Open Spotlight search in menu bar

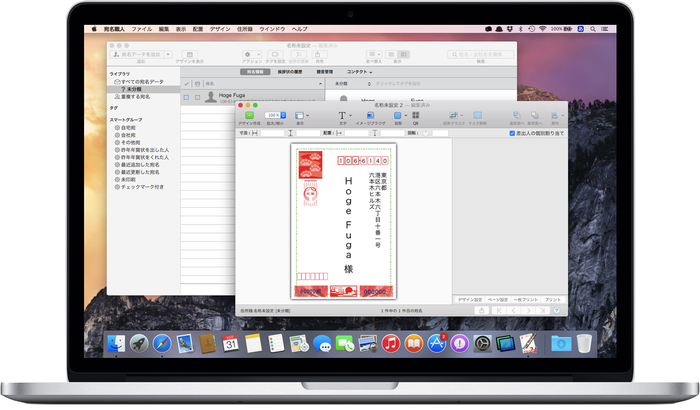click(593, 29)
